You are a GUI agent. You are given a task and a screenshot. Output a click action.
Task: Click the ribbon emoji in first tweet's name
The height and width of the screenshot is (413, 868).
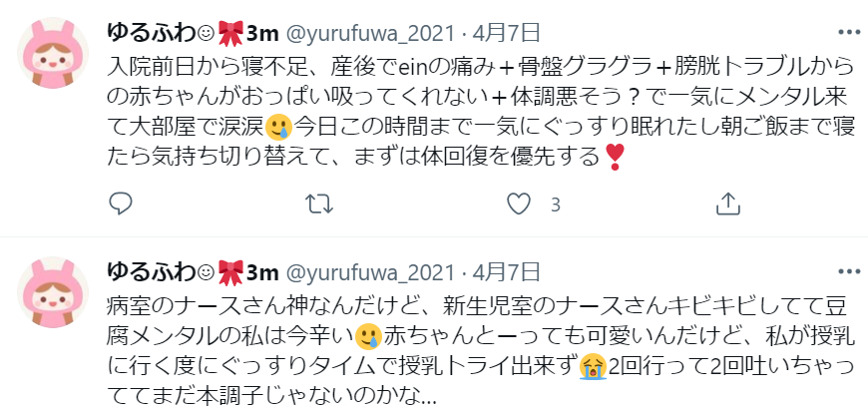click(x=230, y=34)
